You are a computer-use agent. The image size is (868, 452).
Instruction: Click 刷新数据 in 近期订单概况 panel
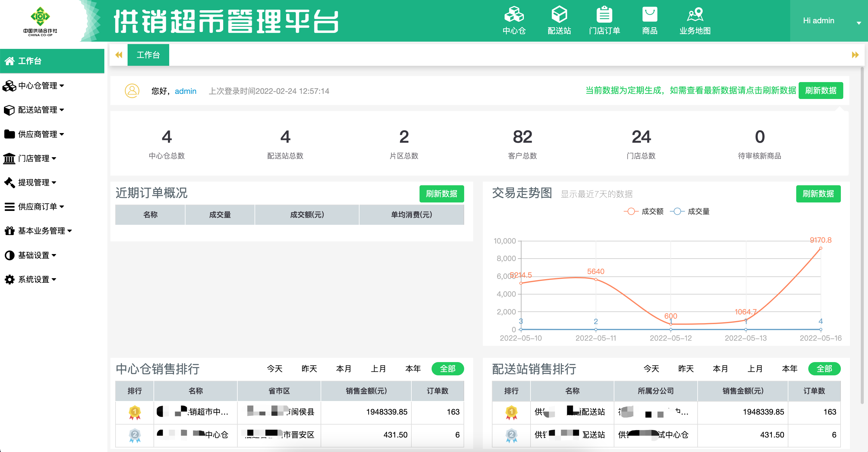[442, 194]
